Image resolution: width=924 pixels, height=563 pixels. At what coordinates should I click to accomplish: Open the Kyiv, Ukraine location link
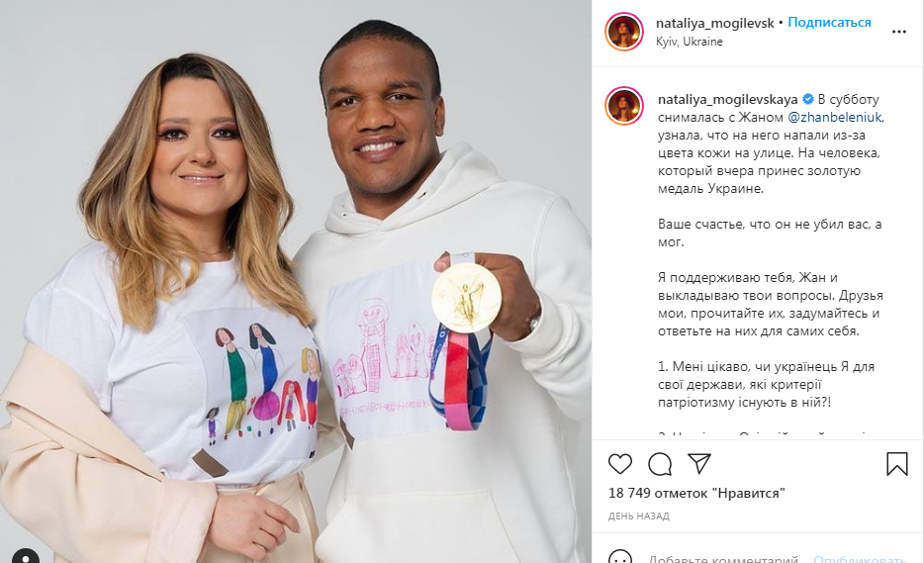click(689, 42)
